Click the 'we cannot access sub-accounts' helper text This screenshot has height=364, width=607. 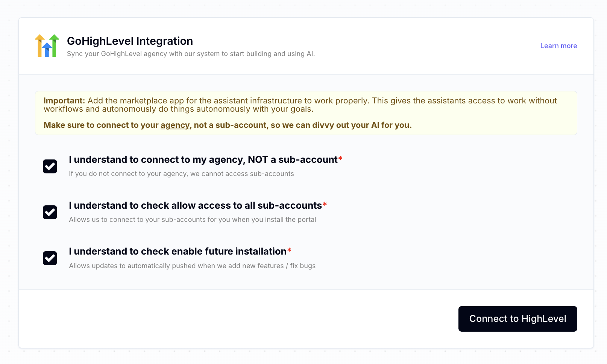coord(242,174)
